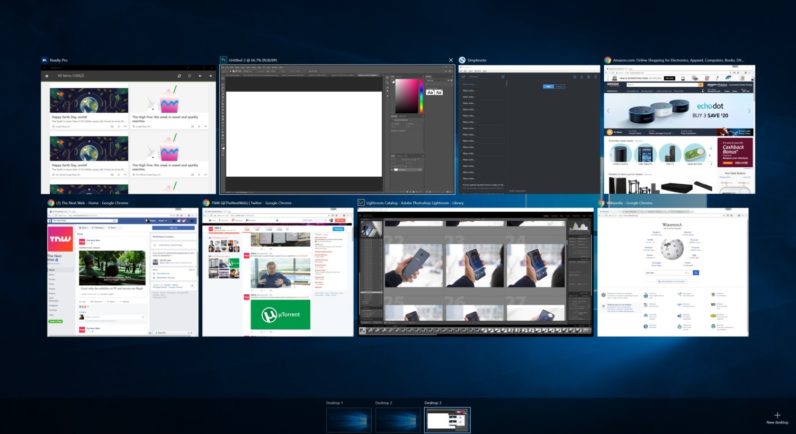This screenshot has height=434, width=796.
Task: Select the Photoshop Untitled-1 window thumbnail
Action: click(337, 129)
